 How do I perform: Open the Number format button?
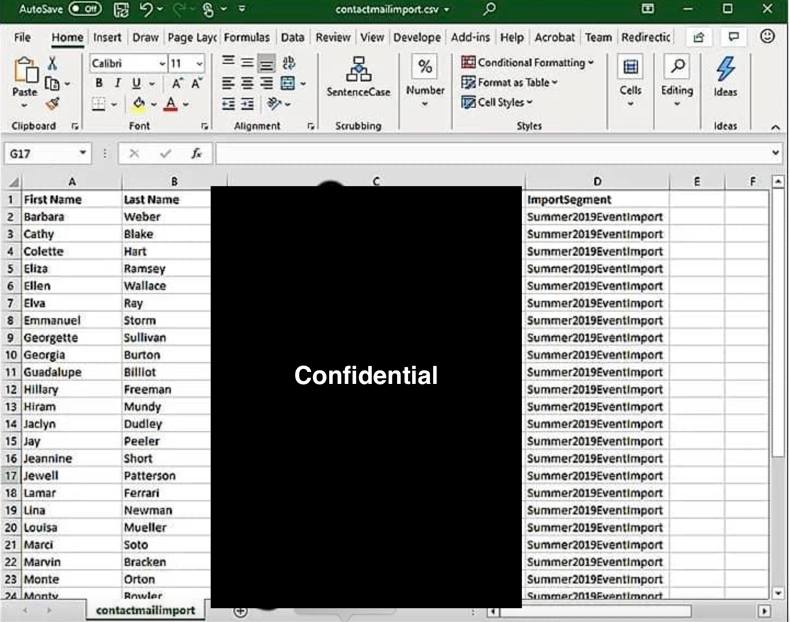(x=425, y=81)
